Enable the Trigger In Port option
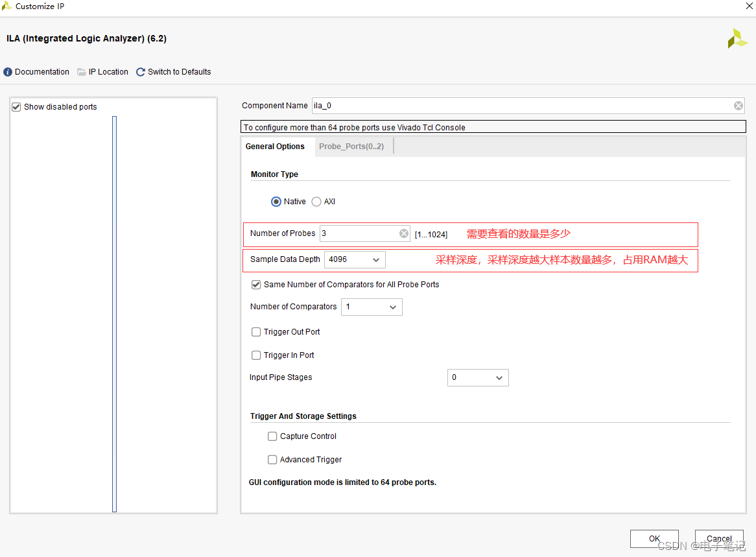The image size is (756, 557). pyautogui.click(x=256, y=355)
